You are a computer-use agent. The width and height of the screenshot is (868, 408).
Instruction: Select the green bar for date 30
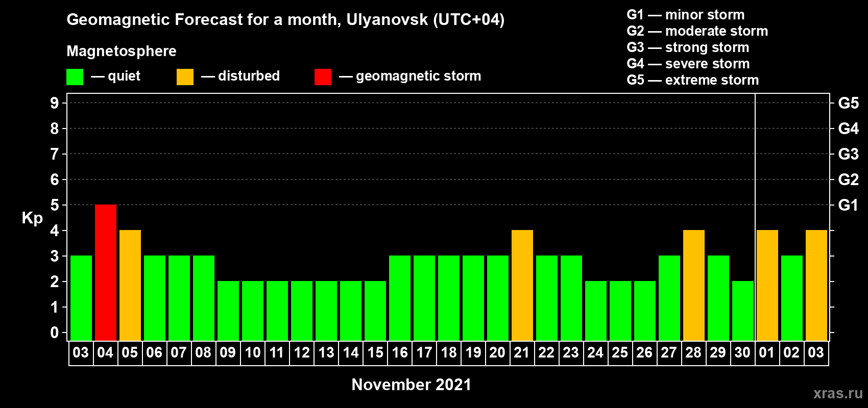743,311
